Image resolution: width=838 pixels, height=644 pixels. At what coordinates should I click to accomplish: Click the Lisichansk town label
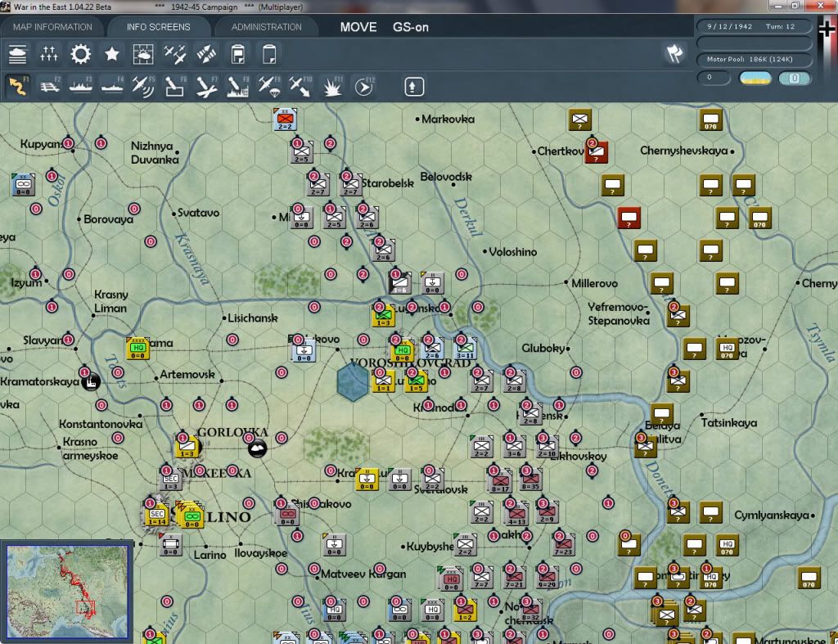(x=253, y=318)
